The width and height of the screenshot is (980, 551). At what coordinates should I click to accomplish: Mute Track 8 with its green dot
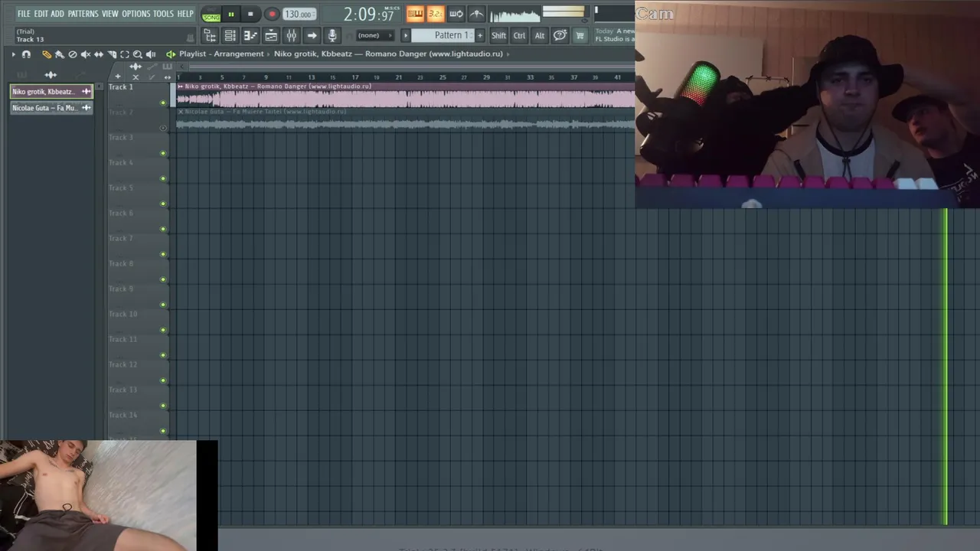(x=163, y=279)
